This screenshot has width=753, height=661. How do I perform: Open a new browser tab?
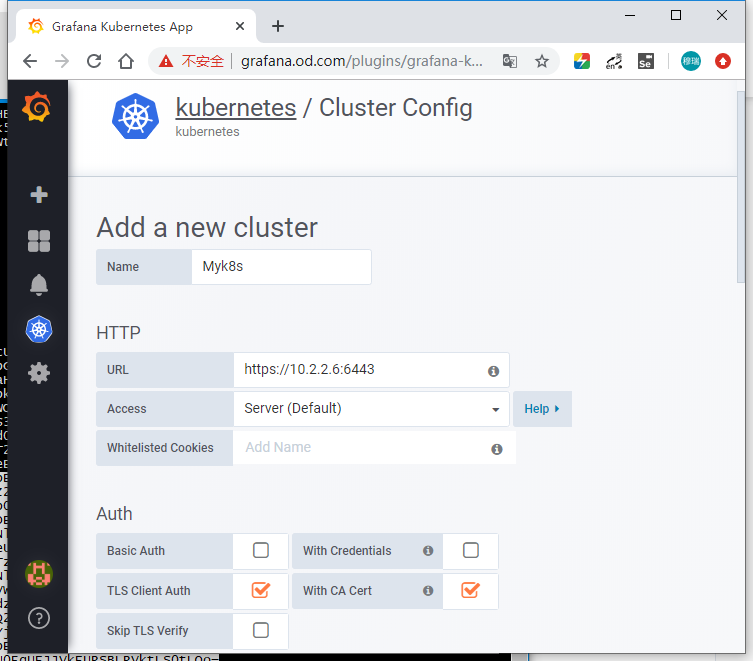click(278, 26)
